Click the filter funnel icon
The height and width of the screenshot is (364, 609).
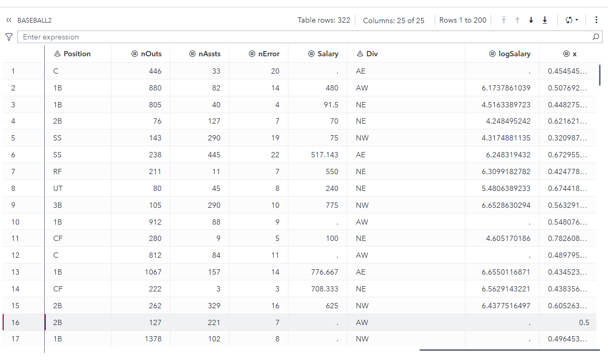point(8,37)
